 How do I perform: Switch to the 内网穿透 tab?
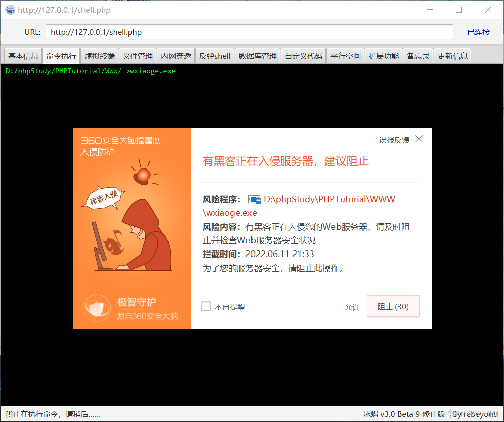tap(176, 56)
